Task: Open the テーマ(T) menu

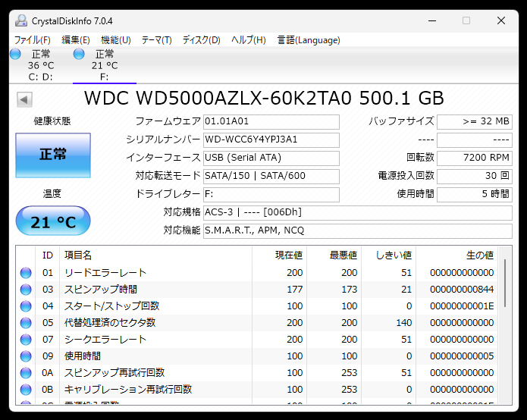Action: (157, 40)
